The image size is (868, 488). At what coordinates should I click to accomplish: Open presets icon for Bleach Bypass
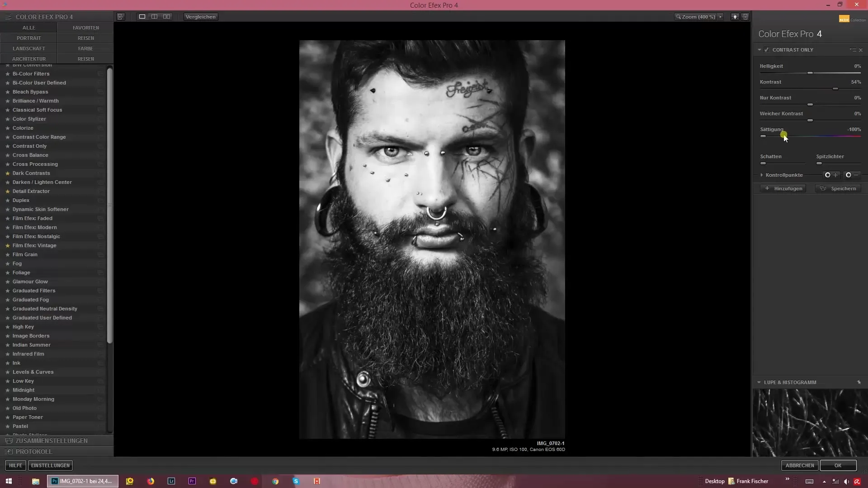tap(100, 92)
